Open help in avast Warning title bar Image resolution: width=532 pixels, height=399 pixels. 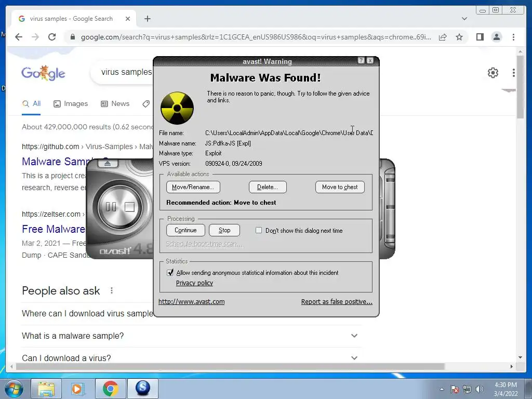(x=361, y=60)
